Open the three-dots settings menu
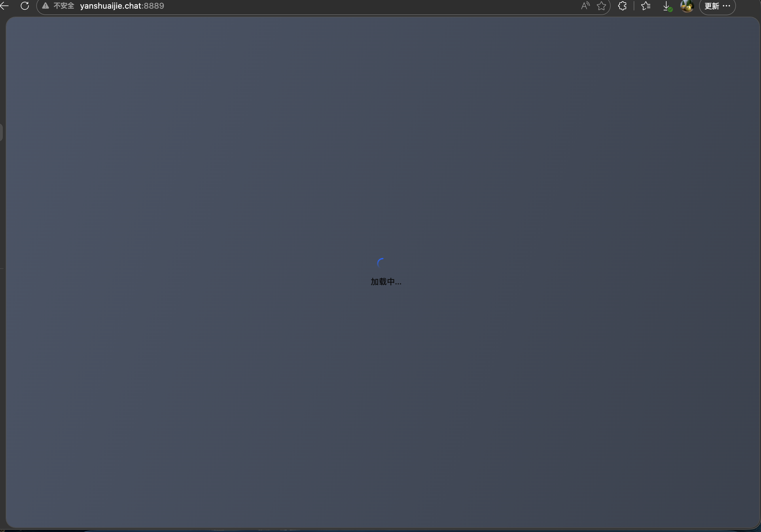The height and width of the screenshot is (532, 761). 726,6
